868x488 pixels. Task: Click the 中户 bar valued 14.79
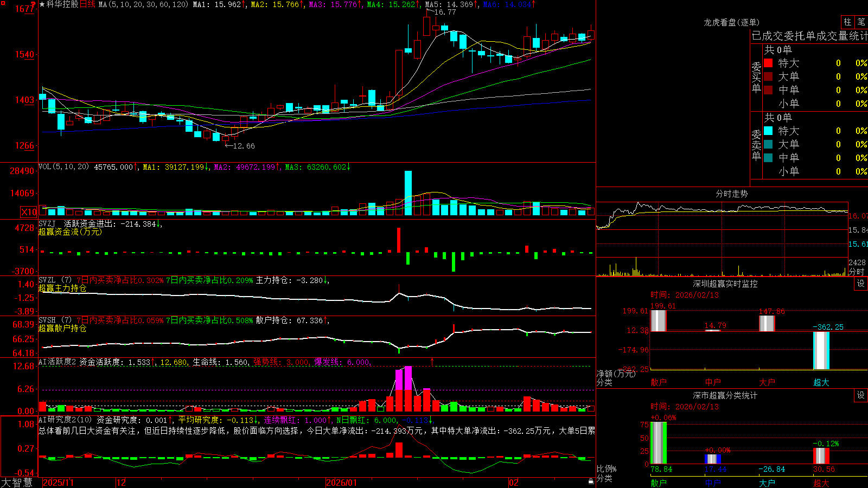713,330
